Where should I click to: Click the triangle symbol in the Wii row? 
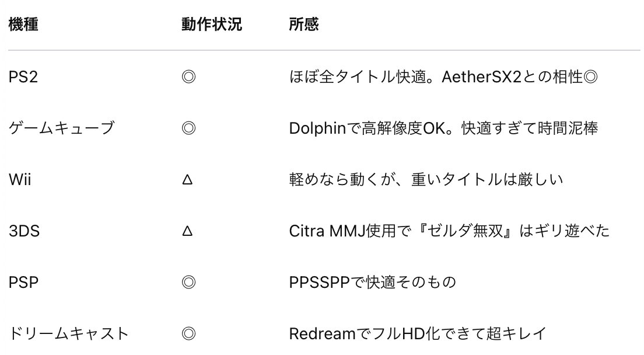coord(187,180)
